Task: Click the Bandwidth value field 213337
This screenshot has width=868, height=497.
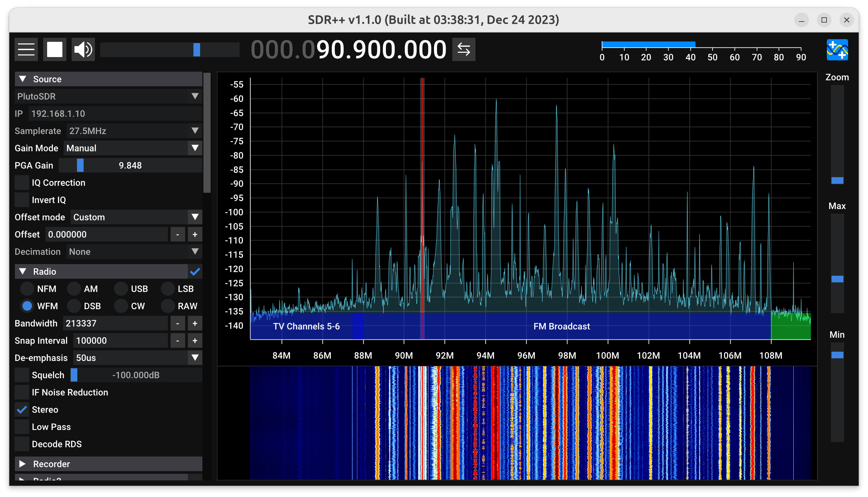Action: [x=115, y=323]
